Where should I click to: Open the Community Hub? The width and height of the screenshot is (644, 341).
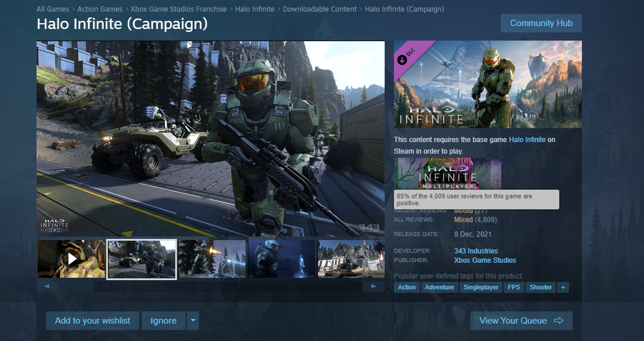pos(541,23)
